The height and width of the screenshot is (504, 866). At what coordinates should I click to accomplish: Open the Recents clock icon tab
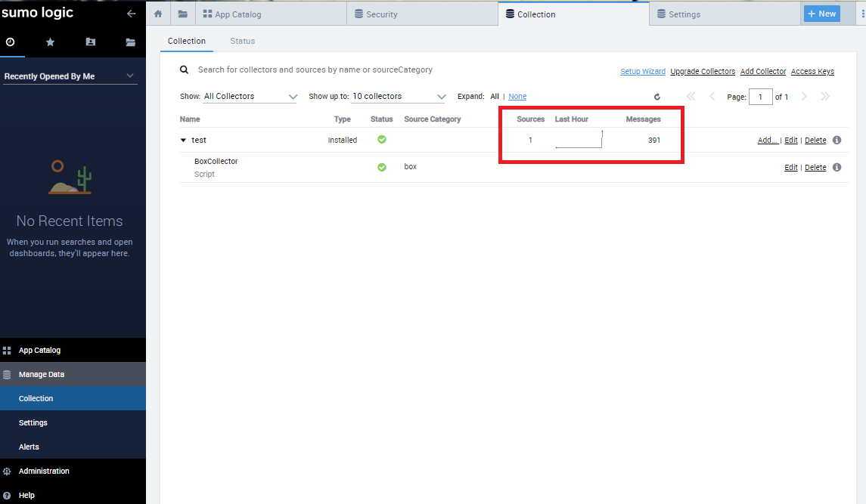pos(10,42)
